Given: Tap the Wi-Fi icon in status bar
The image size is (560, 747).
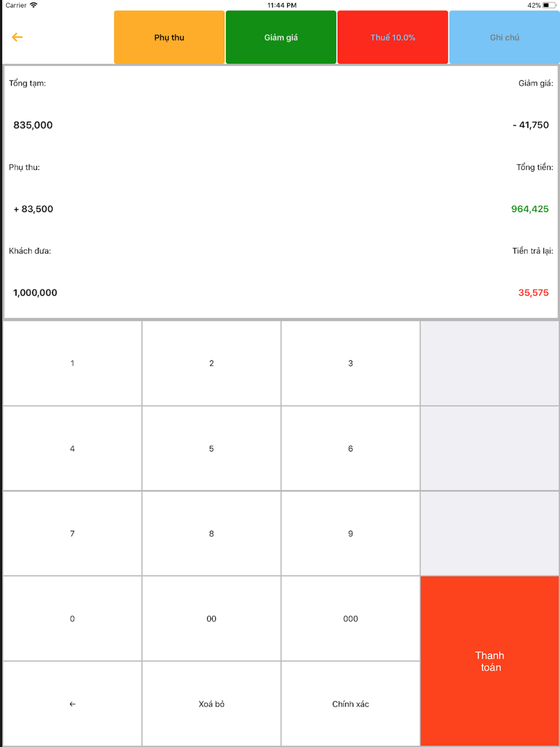Looking at the screenshot, I should (34, 5).
